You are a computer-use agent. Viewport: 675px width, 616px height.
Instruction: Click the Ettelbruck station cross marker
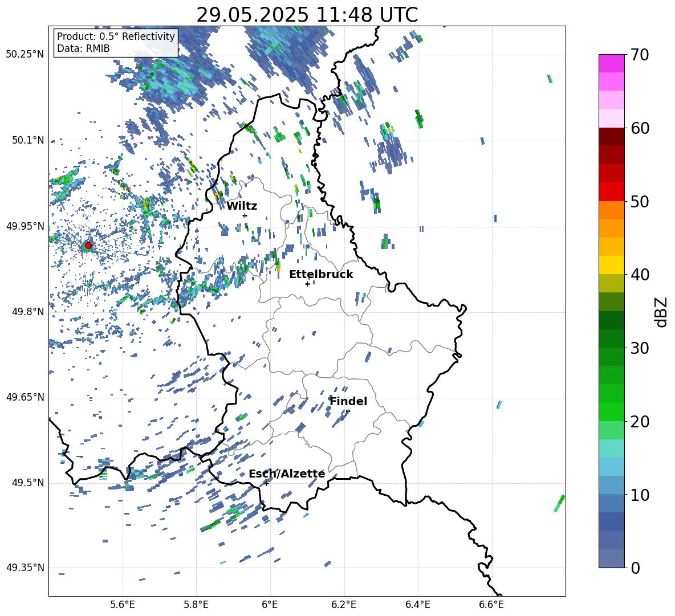[307, 284]
